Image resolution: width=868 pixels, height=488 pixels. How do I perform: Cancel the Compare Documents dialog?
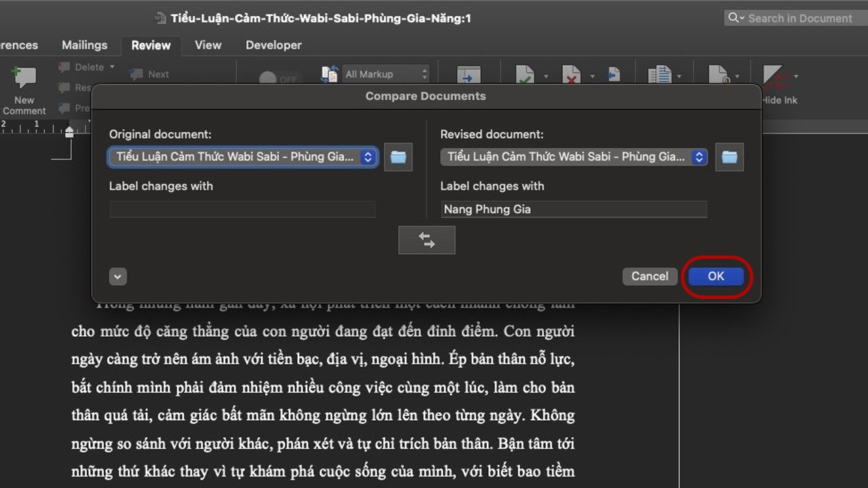click(650, 276)
